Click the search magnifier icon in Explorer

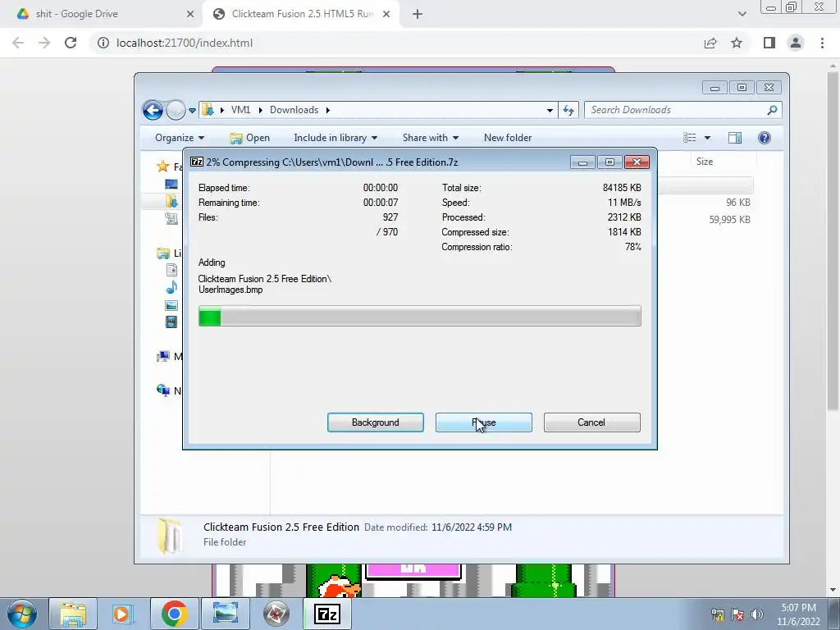click(772, 110)
